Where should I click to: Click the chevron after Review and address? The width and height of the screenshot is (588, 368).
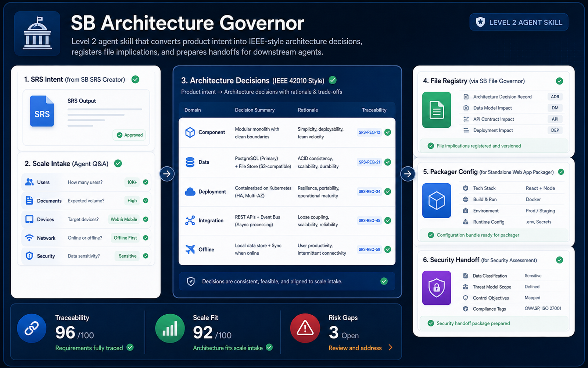[390, 348]
